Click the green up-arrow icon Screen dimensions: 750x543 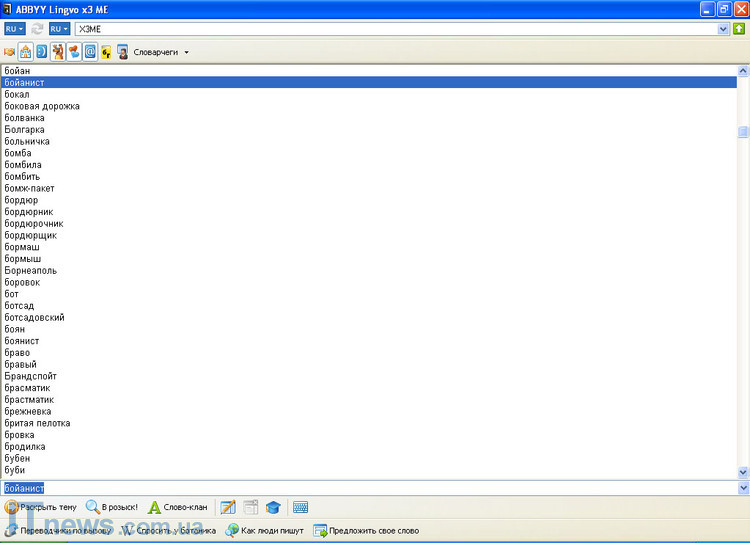(739, 29)
